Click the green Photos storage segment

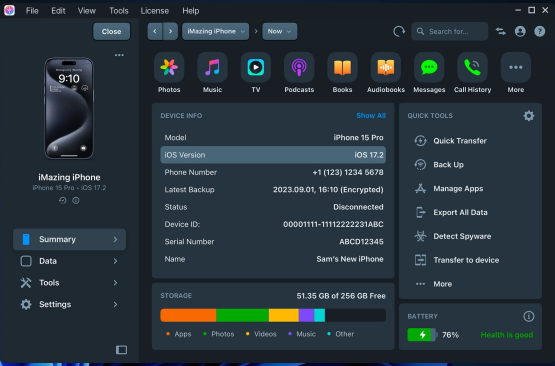click(242, 315)
